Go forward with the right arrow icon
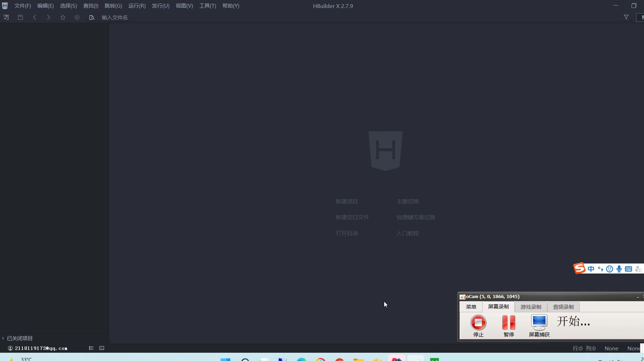 pyautogui.click(x=49, y=17)
